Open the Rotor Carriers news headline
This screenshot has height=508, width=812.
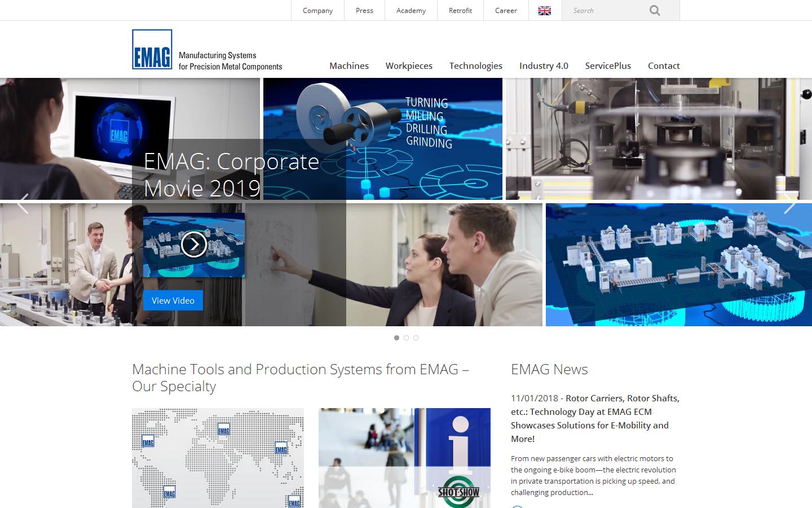click(595, 418)
